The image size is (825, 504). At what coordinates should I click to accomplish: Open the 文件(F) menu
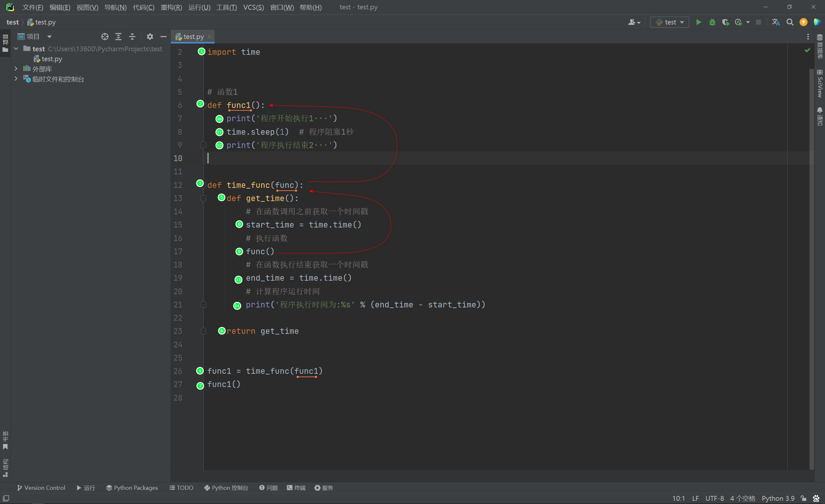(x=33, y=7)
